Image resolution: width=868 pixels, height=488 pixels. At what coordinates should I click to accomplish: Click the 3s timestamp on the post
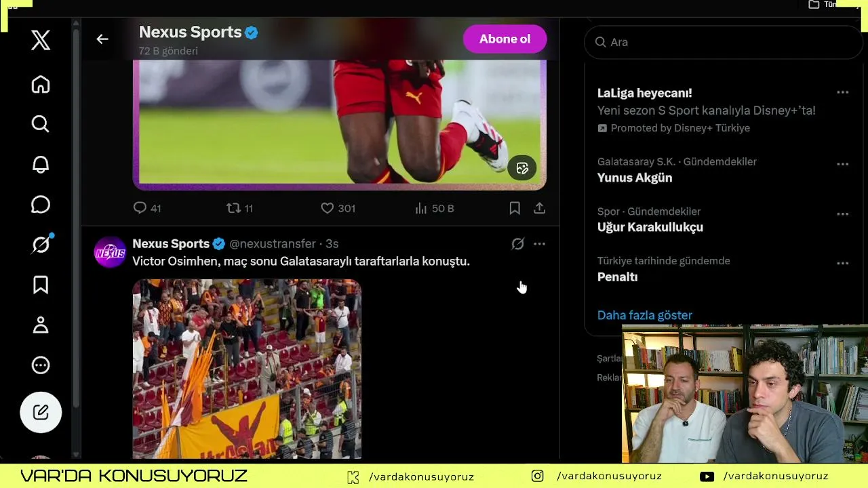pyautogui.click(x=332, y=244)
